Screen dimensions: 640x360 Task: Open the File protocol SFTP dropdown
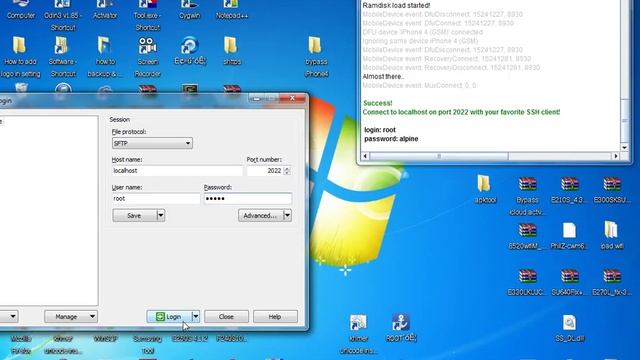(152, 143)
